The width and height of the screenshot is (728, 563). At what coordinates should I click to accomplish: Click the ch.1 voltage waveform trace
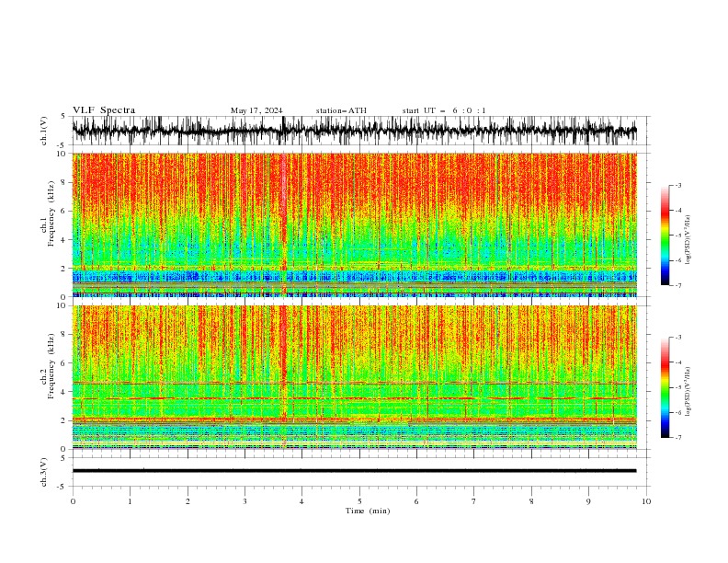click(354, 131)
